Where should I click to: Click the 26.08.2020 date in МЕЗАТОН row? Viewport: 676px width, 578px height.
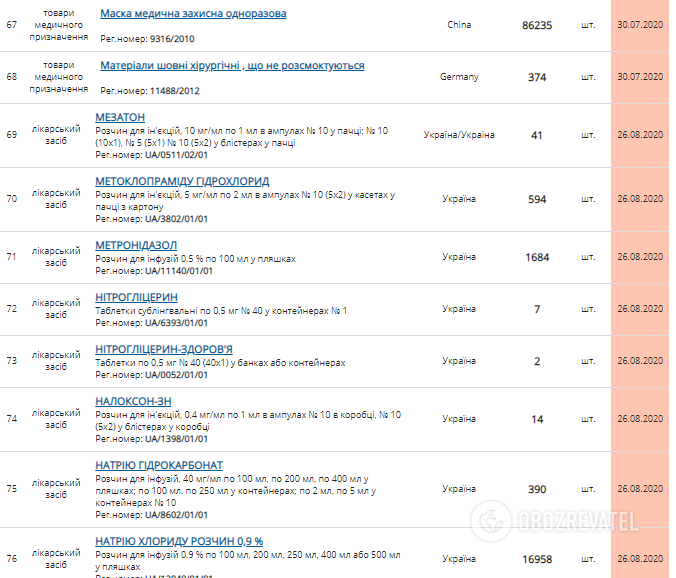tap(640, 135)
